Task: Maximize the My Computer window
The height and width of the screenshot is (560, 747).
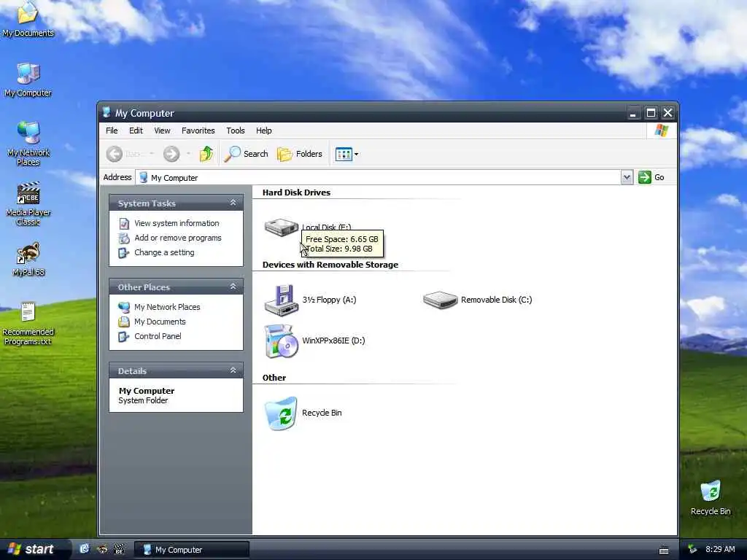Action: tap(650, 113)
